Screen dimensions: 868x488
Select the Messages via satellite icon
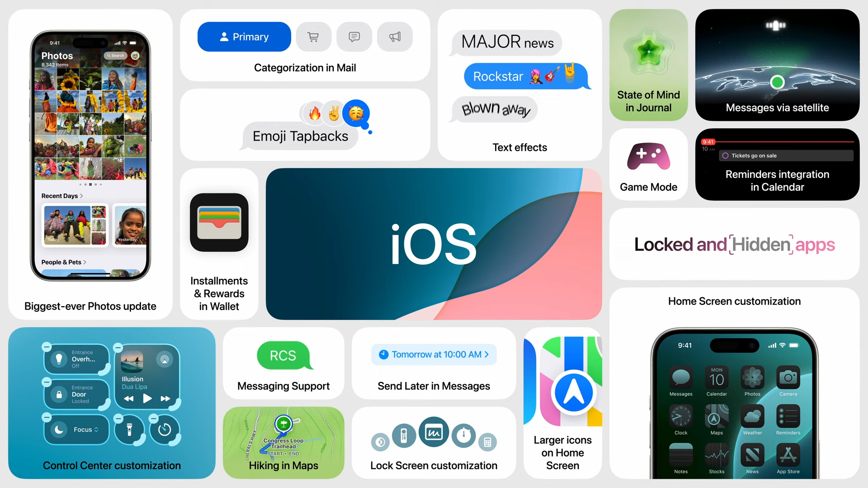[x=778, y=25]
